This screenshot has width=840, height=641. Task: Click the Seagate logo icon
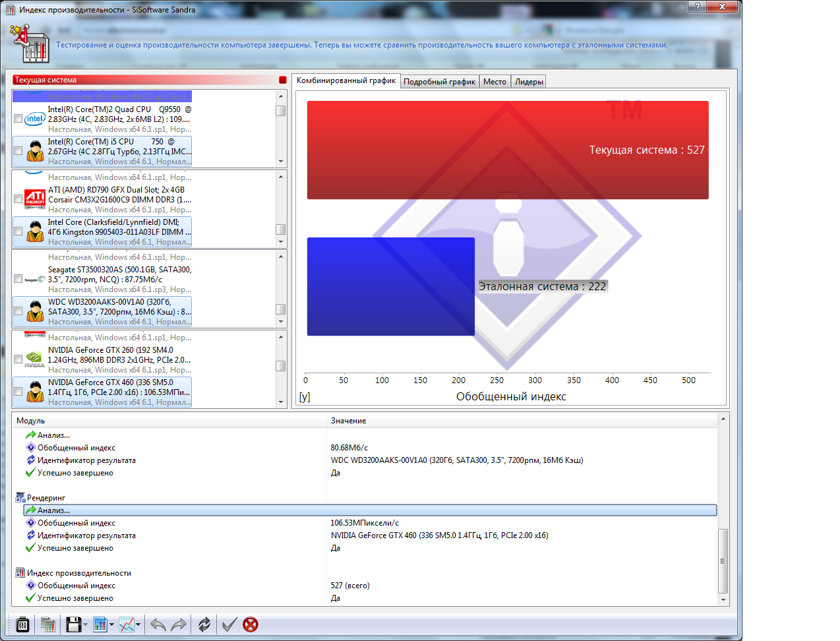(35, 280)
